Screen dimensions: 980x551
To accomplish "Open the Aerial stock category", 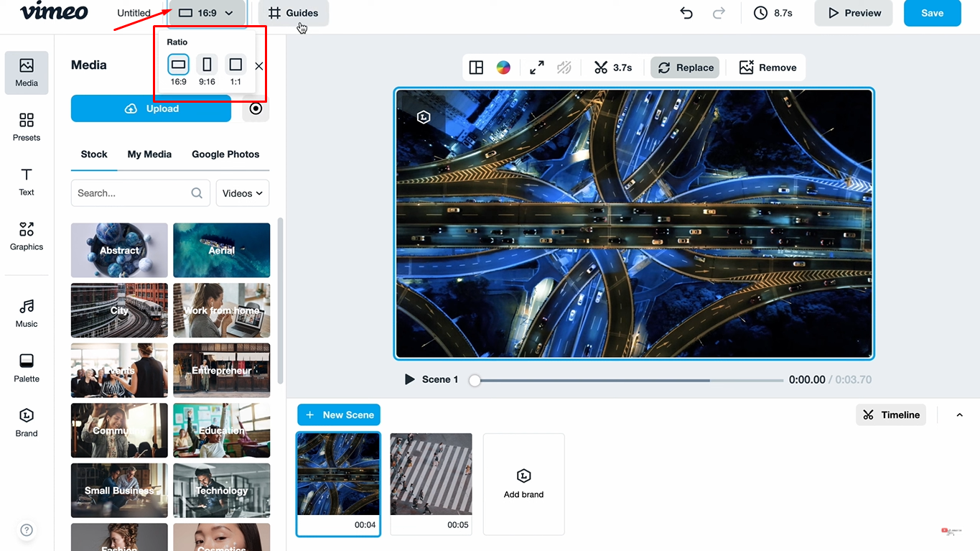I will 222,250.
